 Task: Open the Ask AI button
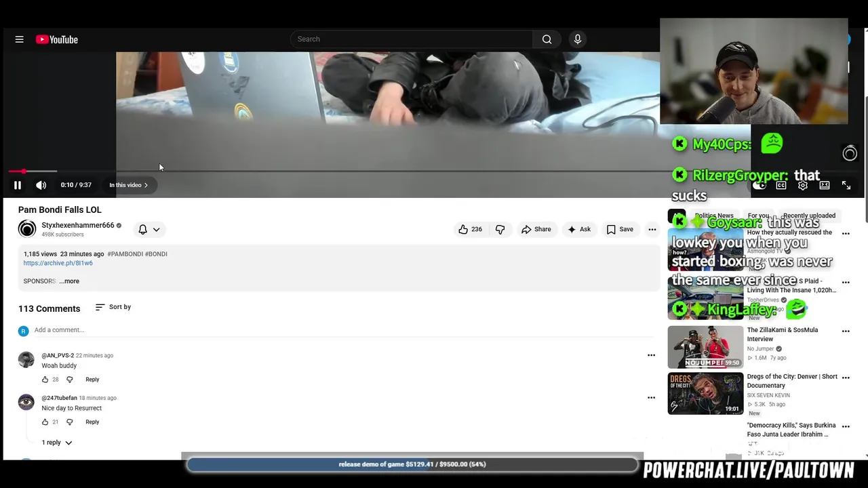[x=578, y=230]
